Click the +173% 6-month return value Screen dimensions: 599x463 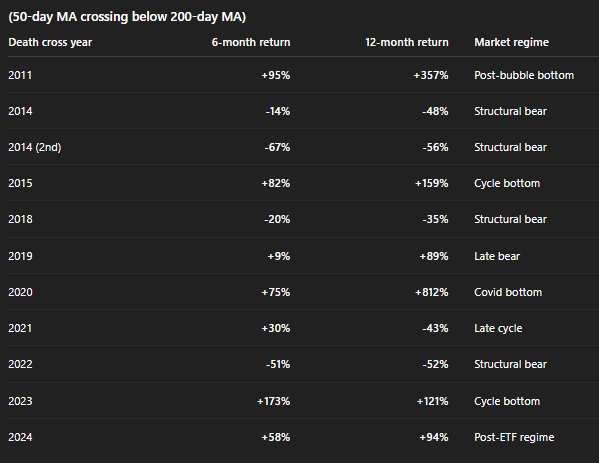tap(274, 401)
